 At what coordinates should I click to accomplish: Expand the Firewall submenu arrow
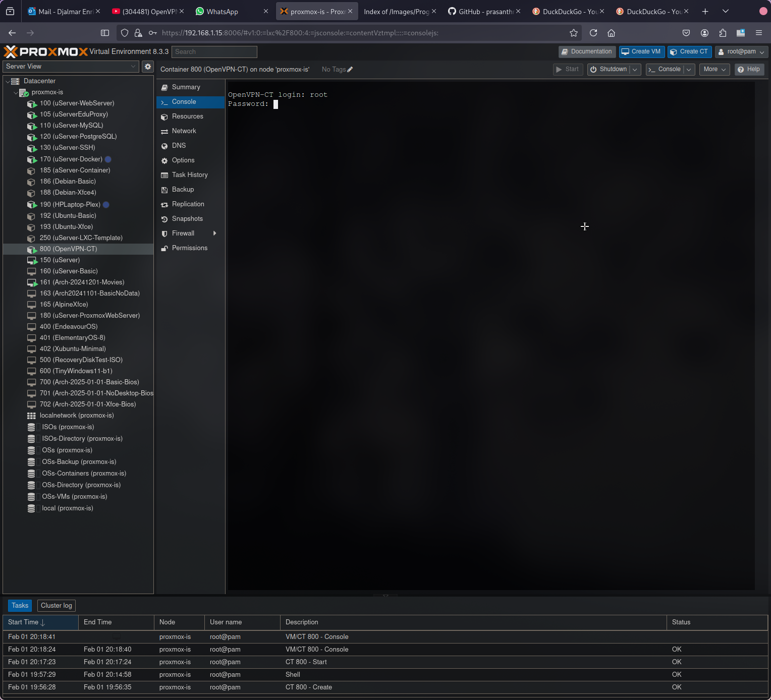215,234
